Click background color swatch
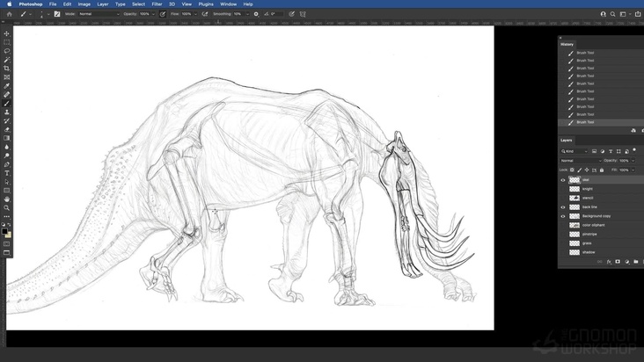644x362 pixels. coord(9,235)
